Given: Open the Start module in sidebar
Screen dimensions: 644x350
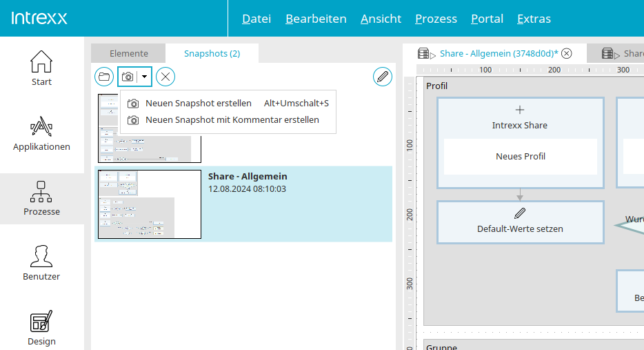Looking at the screenshot, I should 41,68.
